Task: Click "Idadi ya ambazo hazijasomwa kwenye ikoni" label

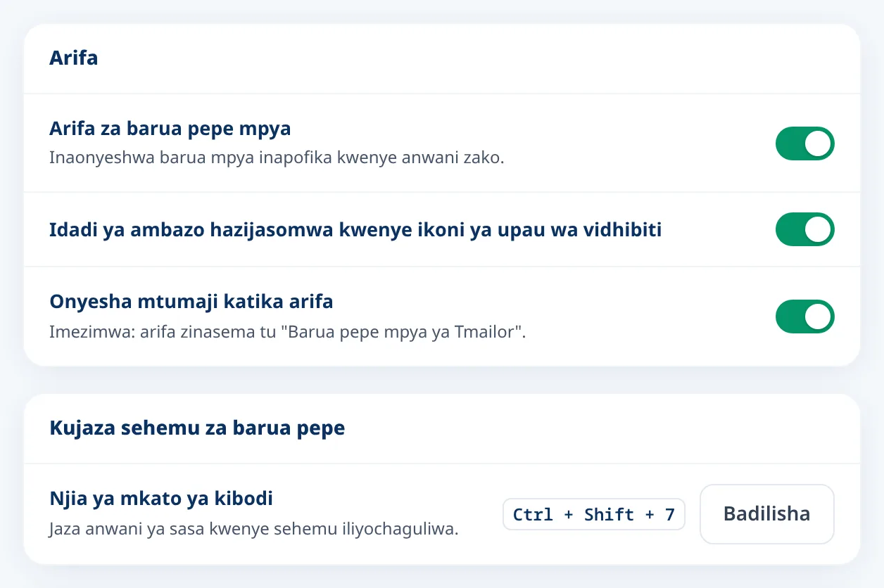Action: pos(355,229)
